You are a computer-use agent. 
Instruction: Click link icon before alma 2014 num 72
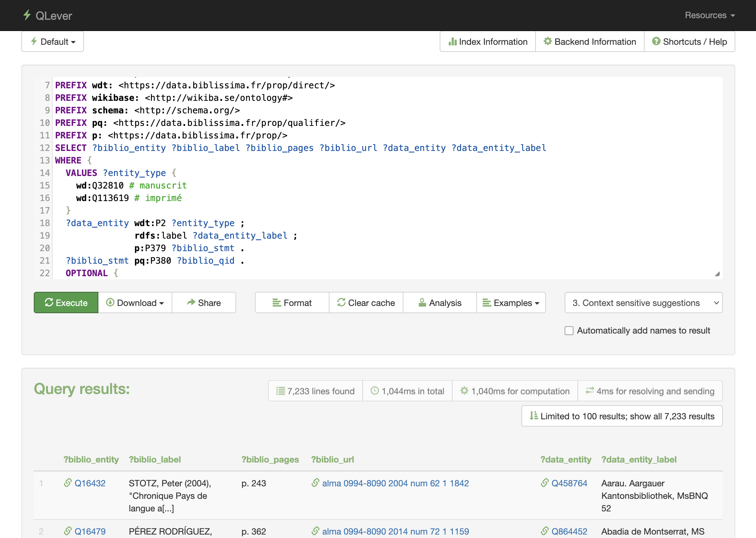(315, 531)
